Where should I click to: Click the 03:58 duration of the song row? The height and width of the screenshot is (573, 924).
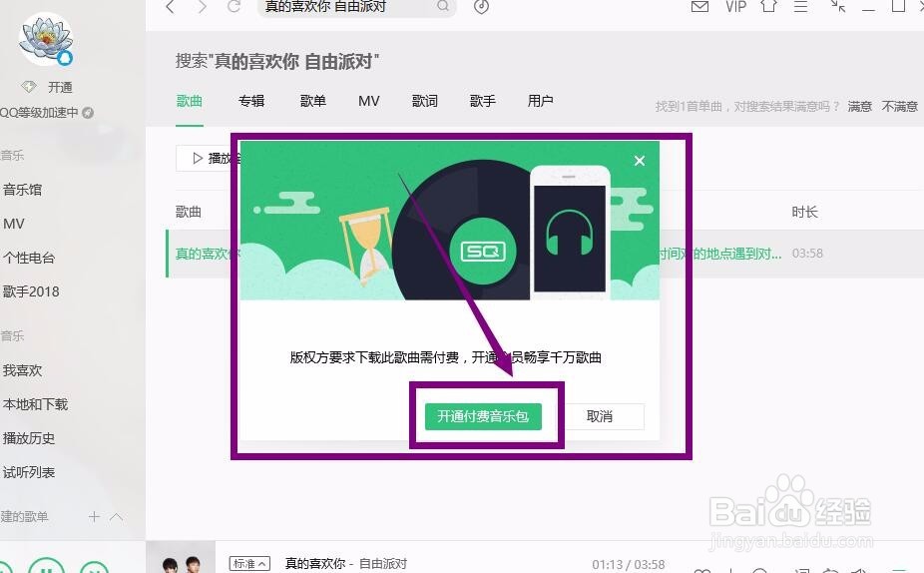807,254
